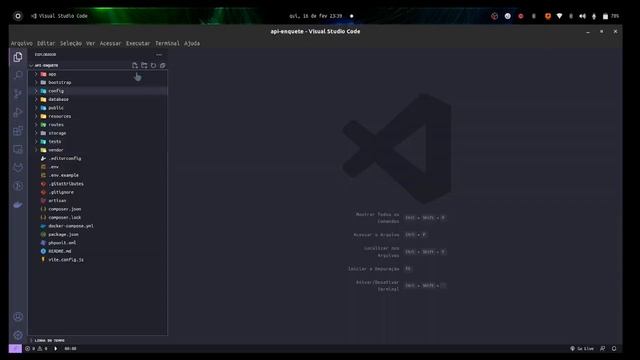Open the Arquivo menu
The image size is (640, 360).
click(22, 43)
